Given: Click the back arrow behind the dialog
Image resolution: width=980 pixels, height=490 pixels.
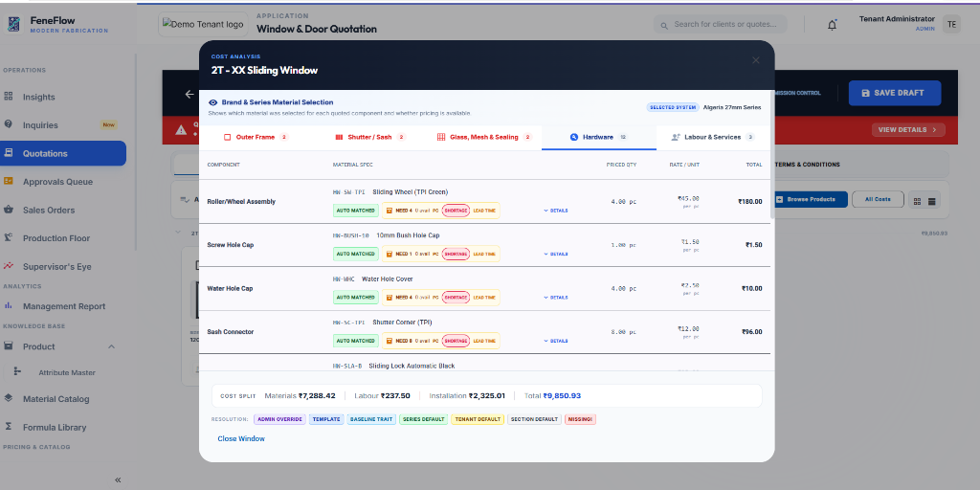Looking at the screenshot, I should [x=189, y=95].
